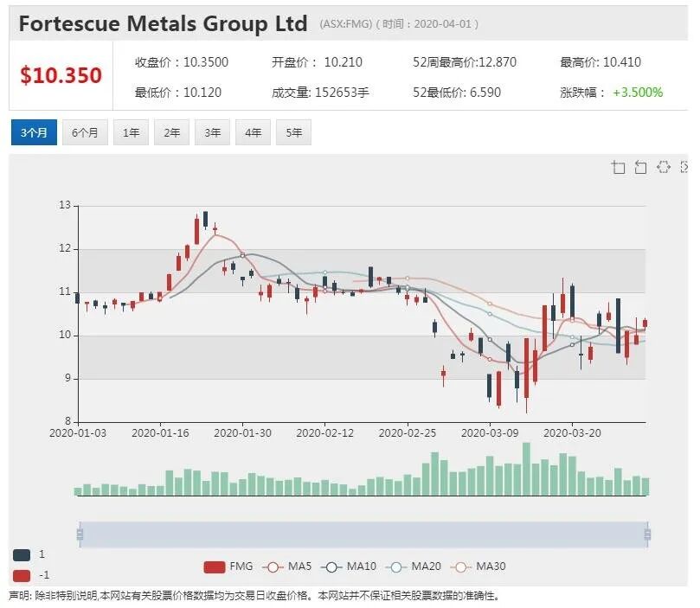Click the middle of the data zoom slider

[363, 534]
